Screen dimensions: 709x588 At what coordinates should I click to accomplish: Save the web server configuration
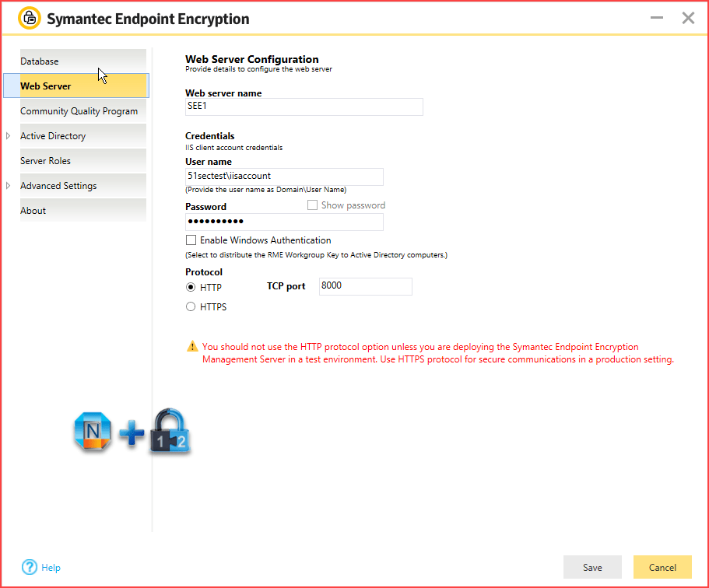click(x=592, y=567)
